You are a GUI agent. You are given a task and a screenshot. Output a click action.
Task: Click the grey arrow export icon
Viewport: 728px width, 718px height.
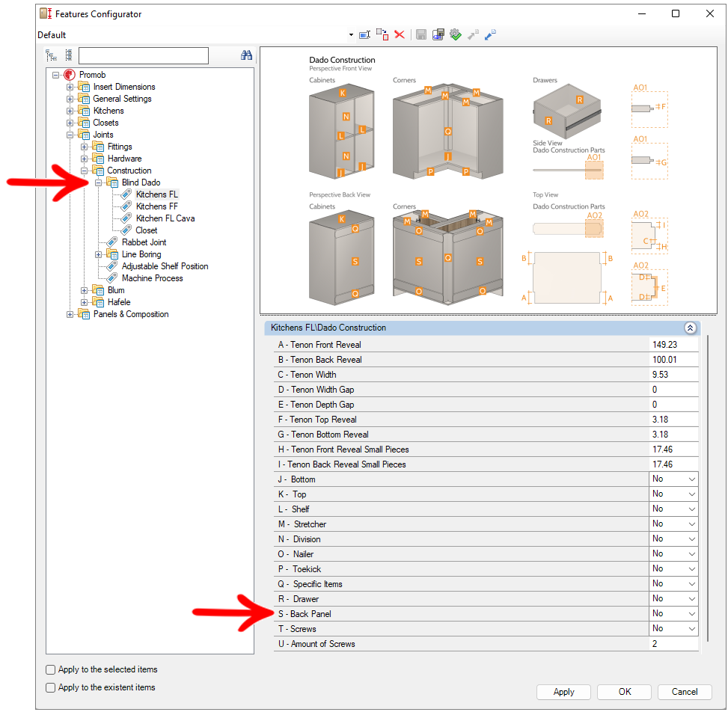coord(473,35)
